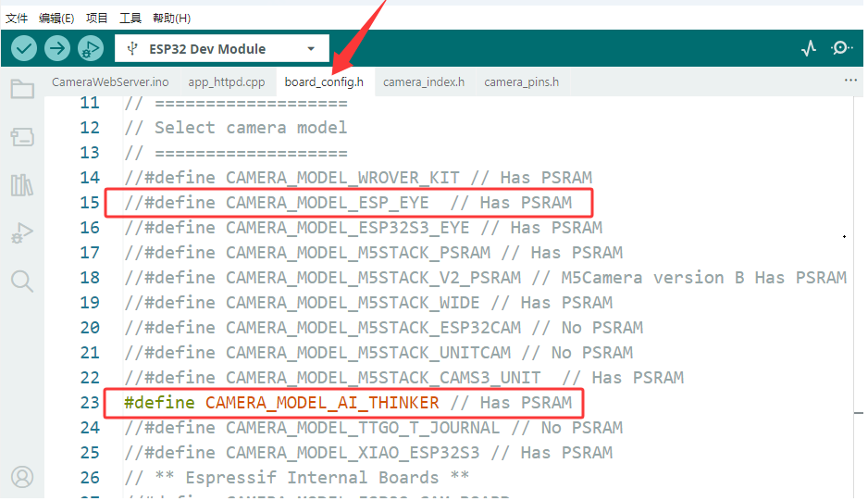868x501 pixels.
Task: Open the 项目 menu
Action: (x=97, y=19)
